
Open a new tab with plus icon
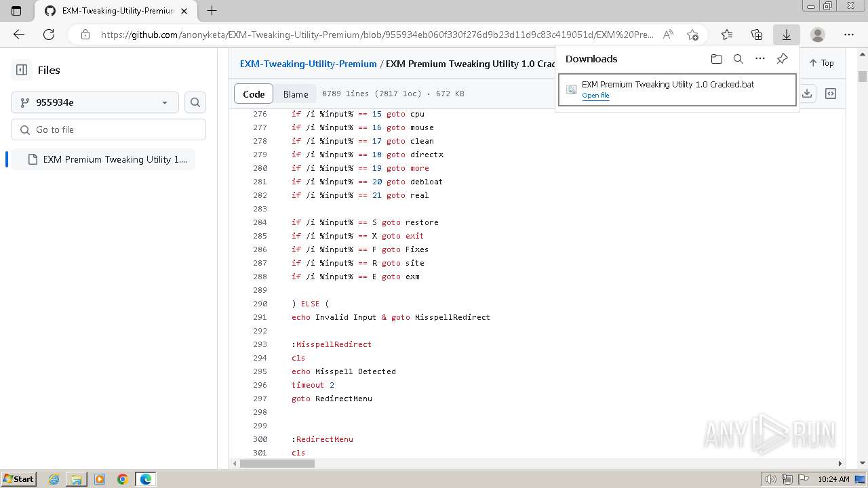(x=212, y=11)
